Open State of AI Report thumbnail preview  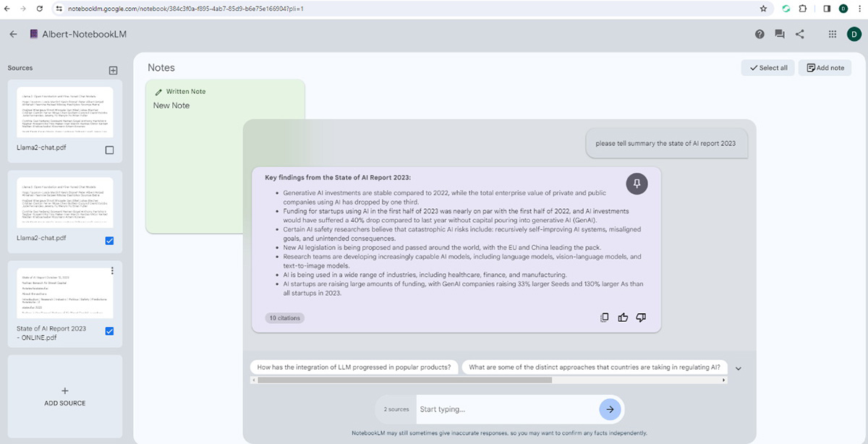coord(65,292)
